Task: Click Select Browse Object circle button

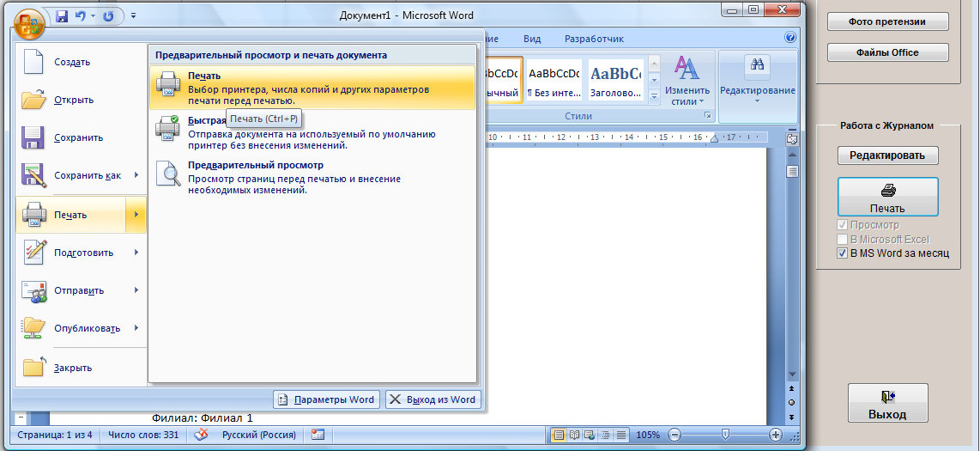Action: 792,402
